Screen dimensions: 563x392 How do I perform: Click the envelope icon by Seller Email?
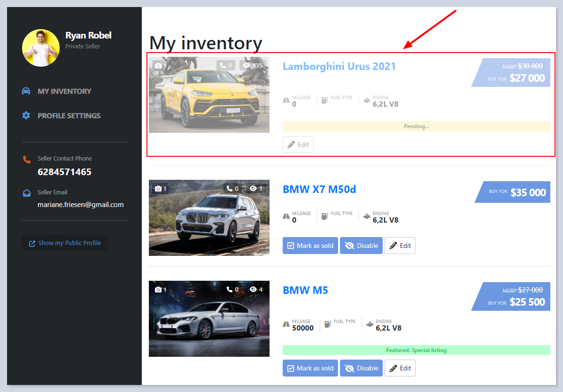pos(27,193)
